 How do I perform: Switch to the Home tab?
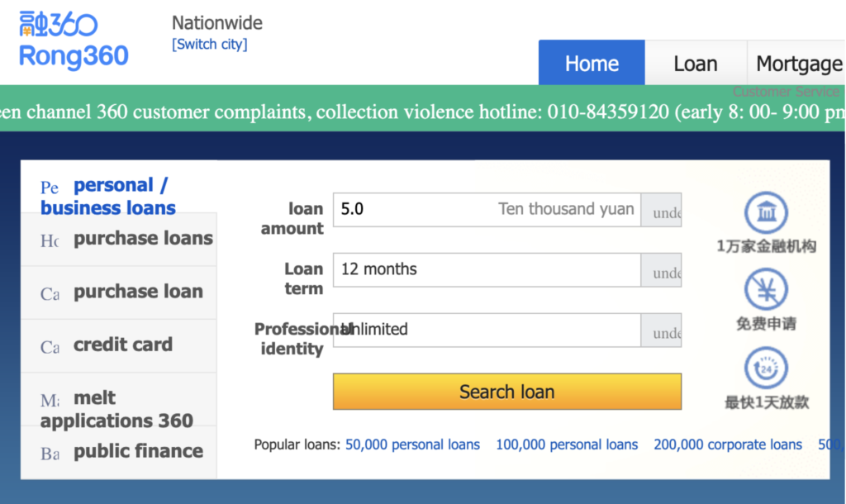(x=592, y=64)
